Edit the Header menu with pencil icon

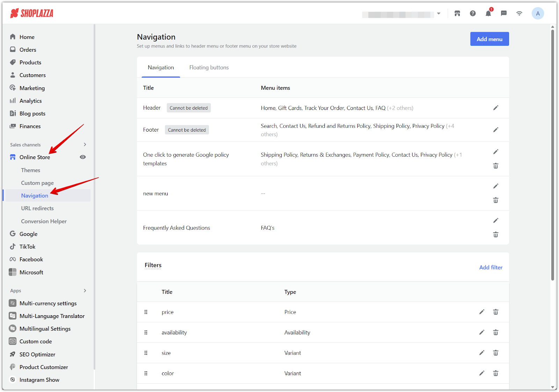(495, 108)
